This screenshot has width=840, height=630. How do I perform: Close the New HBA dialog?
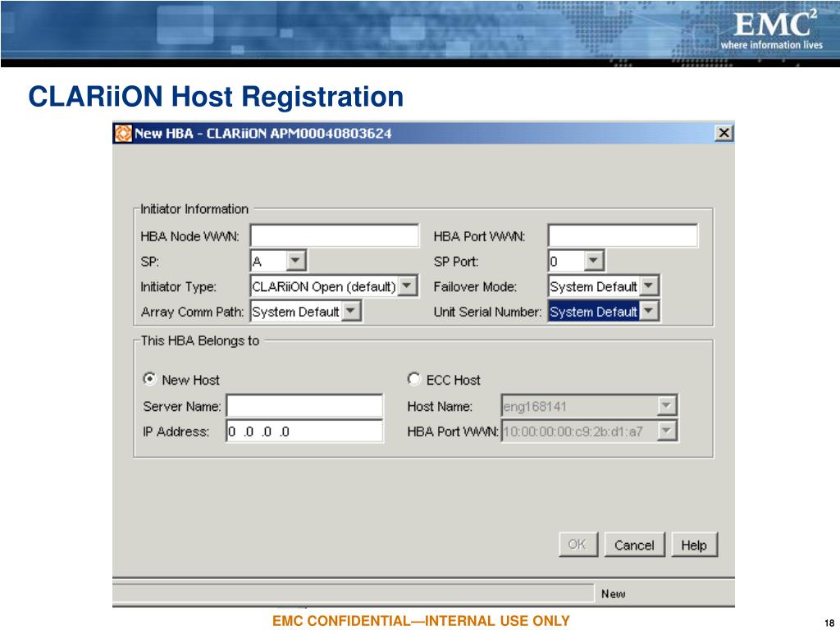724,133
